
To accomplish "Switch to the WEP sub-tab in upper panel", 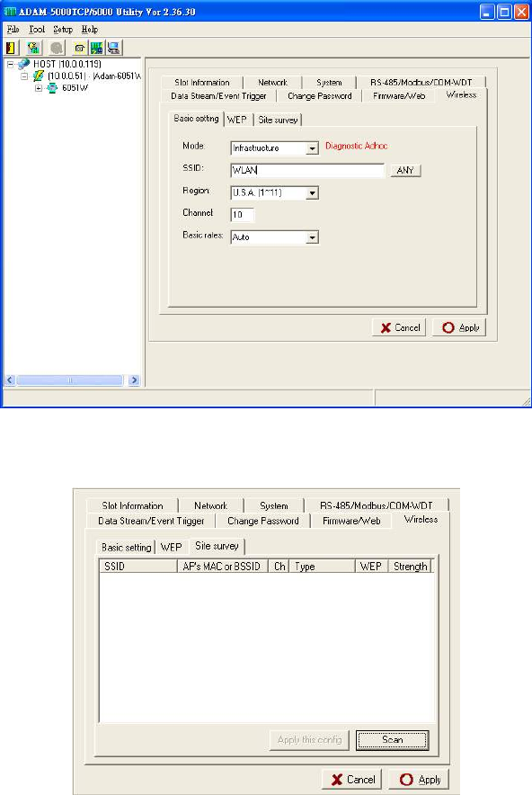I will [x=237, y=120].
